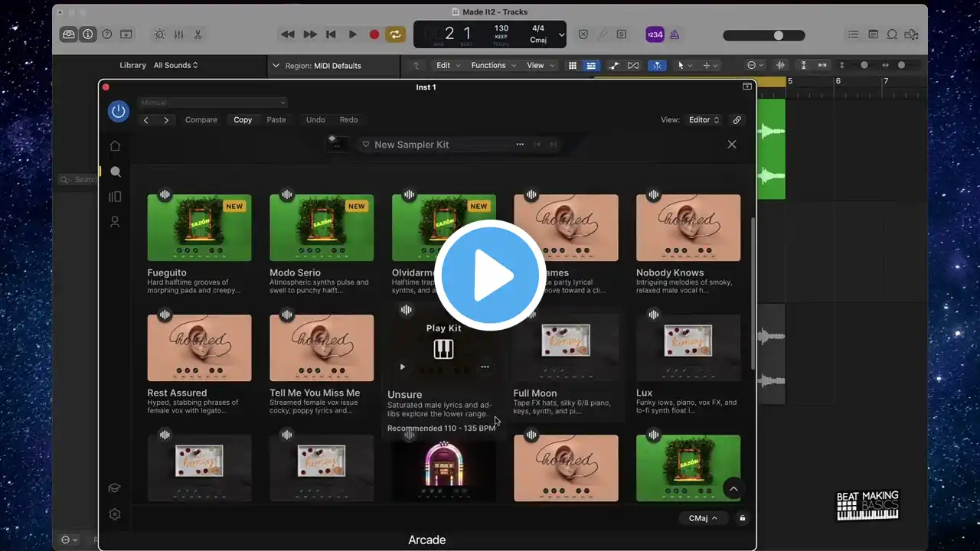Click the record button in transport

(x=374, y=34)
